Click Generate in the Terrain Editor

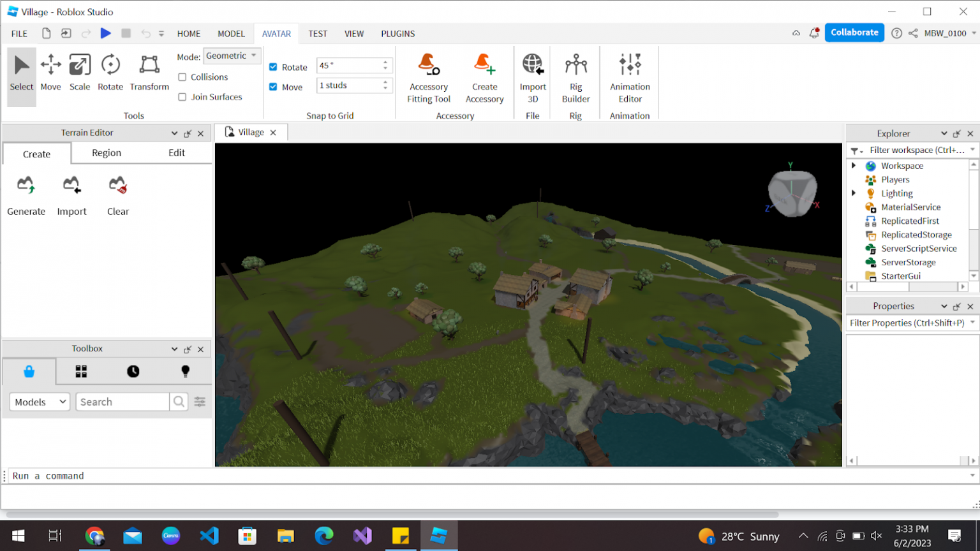point(26,195)
